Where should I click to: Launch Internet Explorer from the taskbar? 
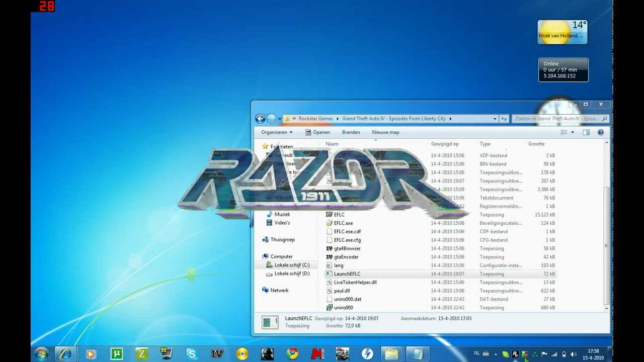[x=65, y=354]
